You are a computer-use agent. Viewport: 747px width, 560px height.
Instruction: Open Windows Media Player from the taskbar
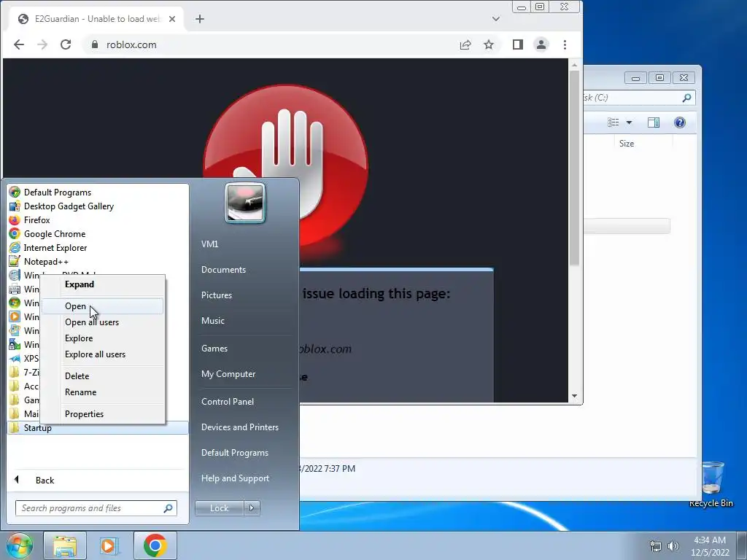[x=109, y=545]
